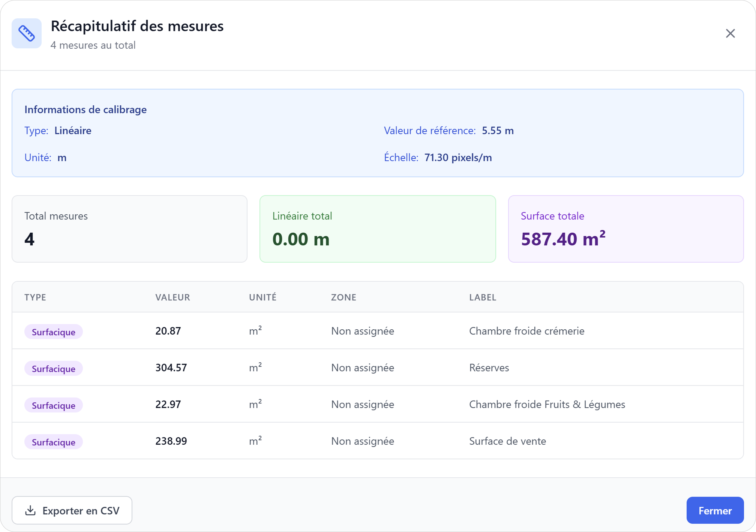The image size is (756, 532).
Task: Click the 304.57 value cell
Action: point(171,368)
